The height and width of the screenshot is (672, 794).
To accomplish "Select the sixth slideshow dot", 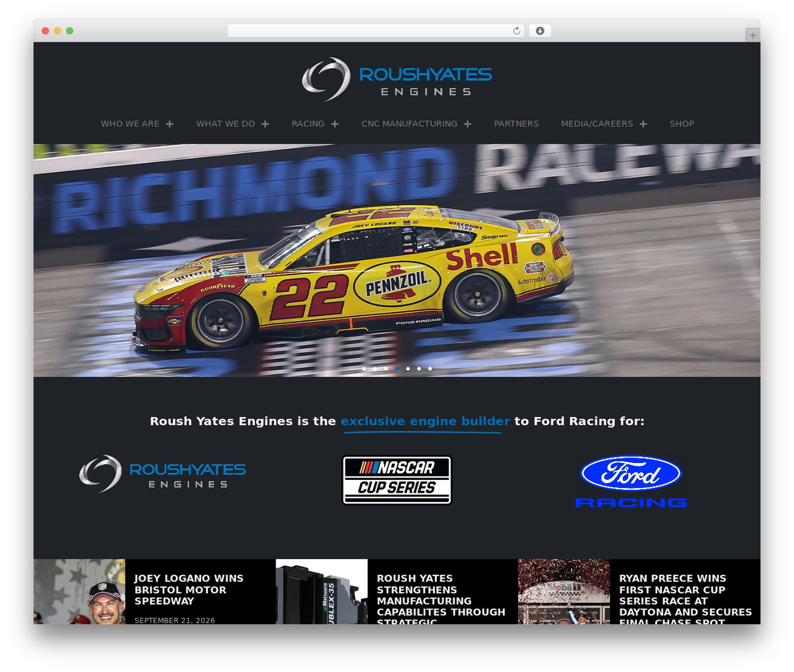I will point(419,369).
